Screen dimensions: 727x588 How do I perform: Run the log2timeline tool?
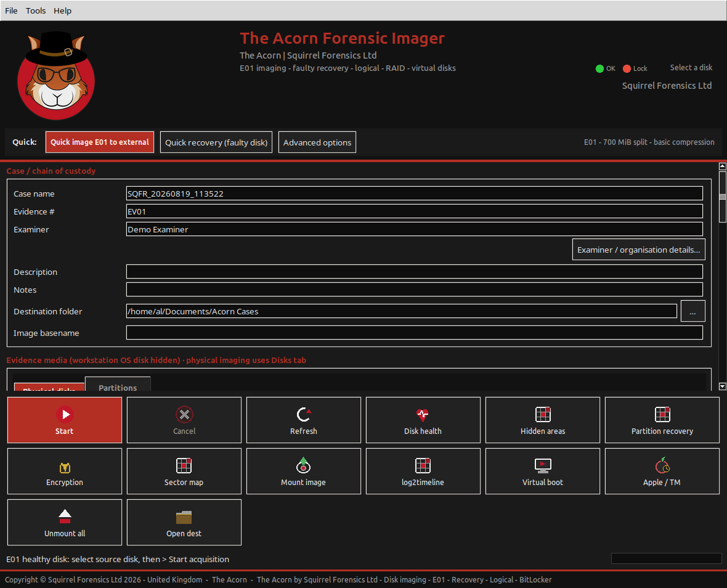(x=423, y=471)
